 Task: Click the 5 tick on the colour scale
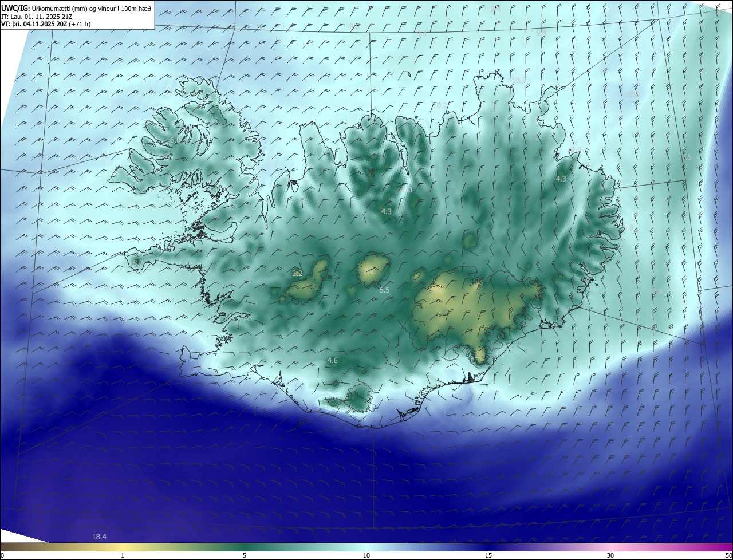(x=245, y=555)
